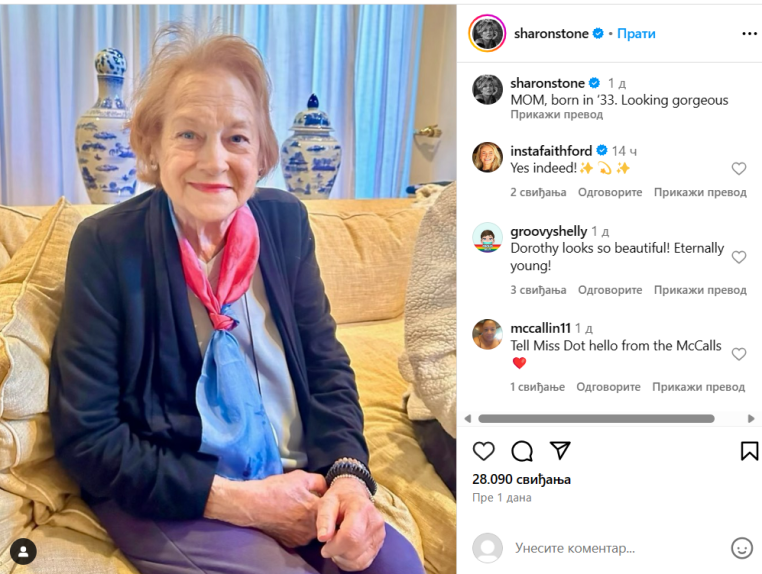Reply to groovyshelly's comment with Одговорите
Image resolution: width=762 pixels, height=574 pixels.
click(x=610, y=290)
